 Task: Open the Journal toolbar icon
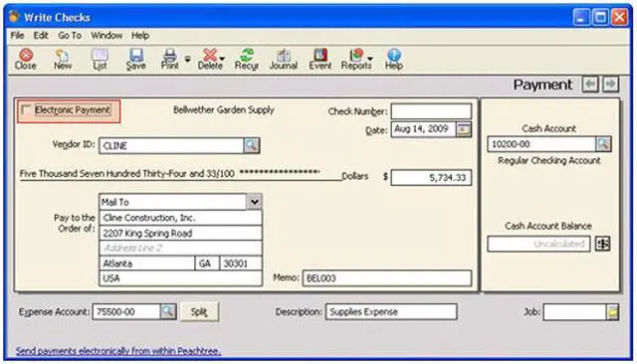(283, 60)
